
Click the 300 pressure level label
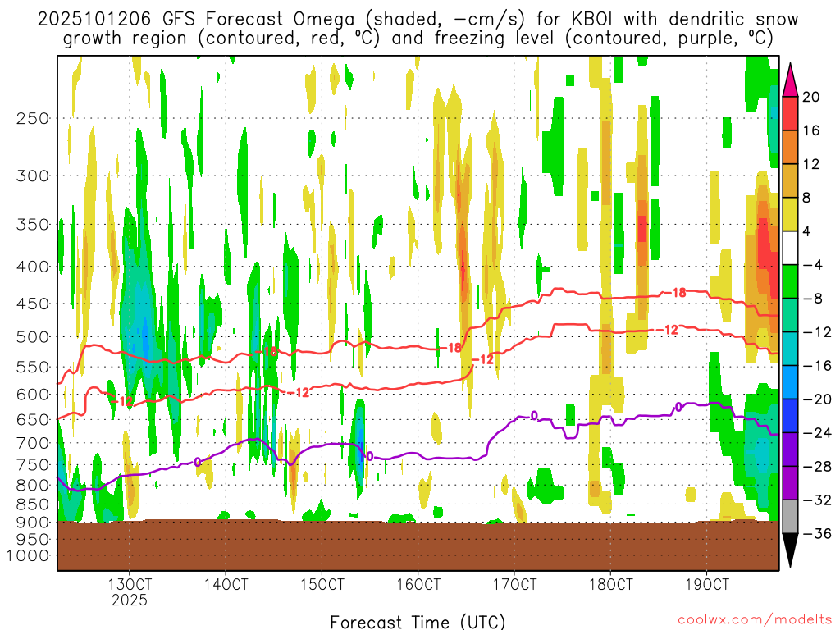33,176
